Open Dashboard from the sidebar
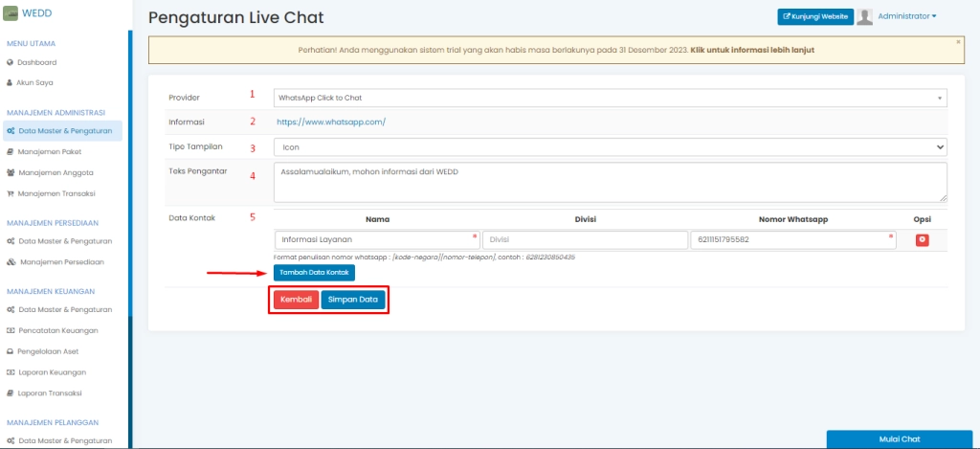Screen dimensions: 980x449 (x=38, y=62)
